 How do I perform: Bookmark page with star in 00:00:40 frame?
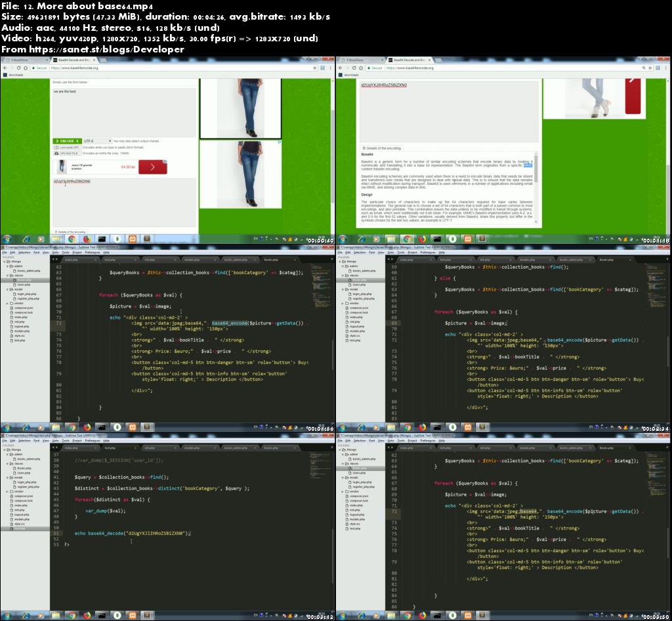click(x=315, y=68)
